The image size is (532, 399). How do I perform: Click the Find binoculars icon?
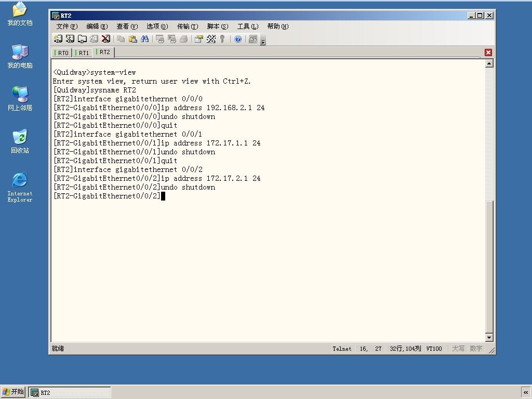point(145,39)
